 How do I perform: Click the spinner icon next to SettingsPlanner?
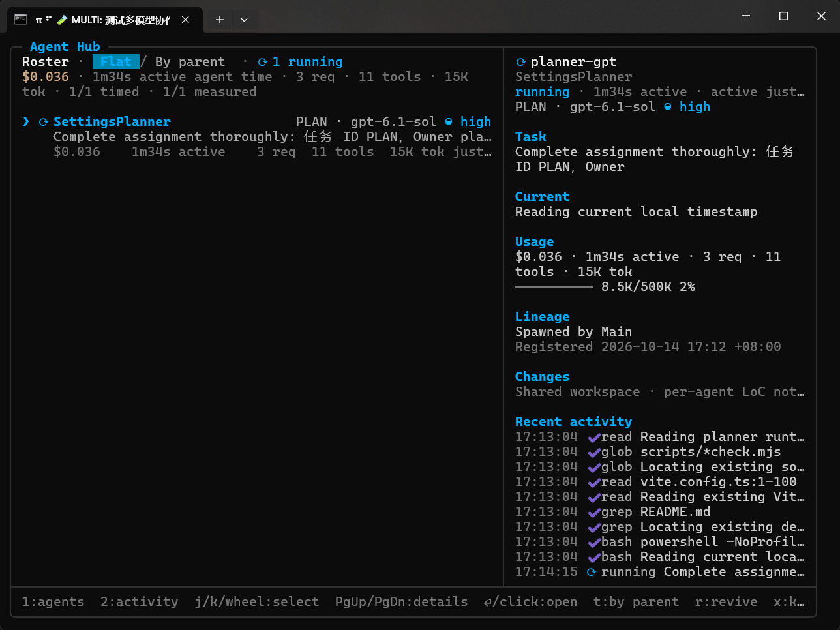coord(43,122)
